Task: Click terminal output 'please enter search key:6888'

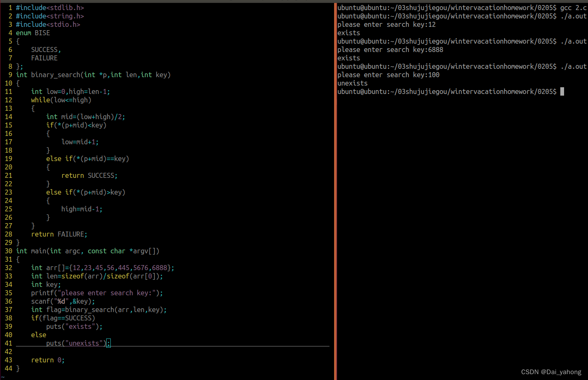Action: coord(390,49)
